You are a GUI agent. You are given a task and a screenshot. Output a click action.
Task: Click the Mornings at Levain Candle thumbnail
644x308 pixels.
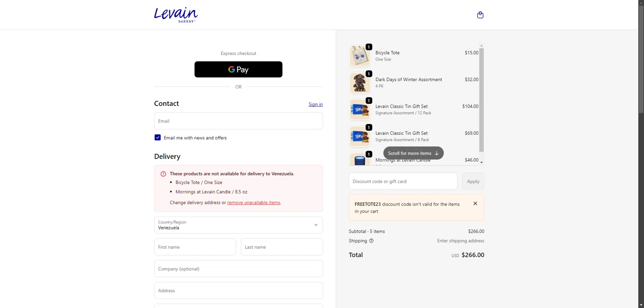click(360, 159)
